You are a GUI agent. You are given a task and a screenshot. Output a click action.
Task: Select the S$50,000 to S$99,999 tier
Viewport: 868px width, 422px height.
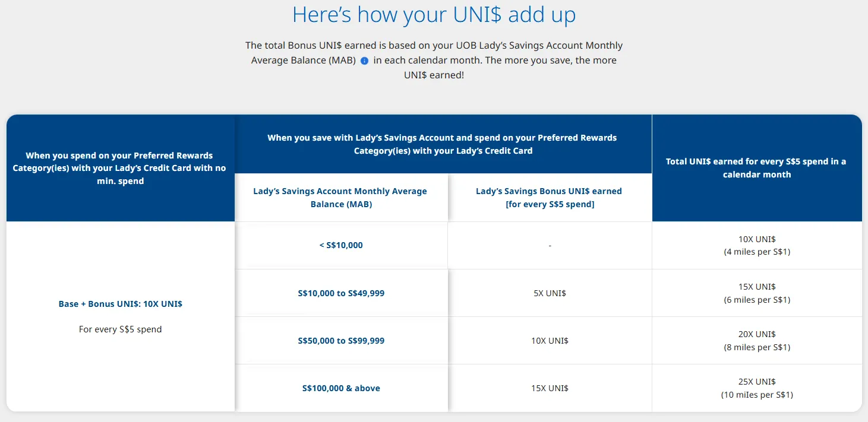click(x=341, y=341)
